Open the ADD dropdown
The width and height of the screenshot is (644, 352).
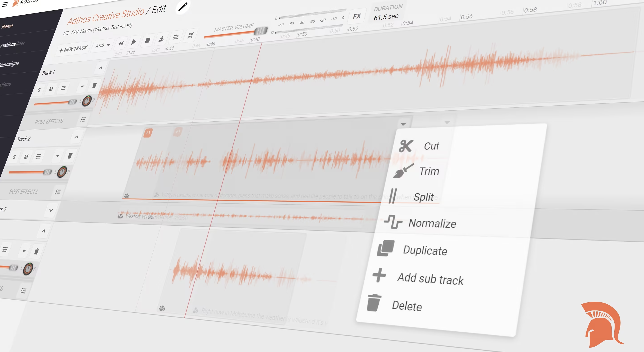102,45
